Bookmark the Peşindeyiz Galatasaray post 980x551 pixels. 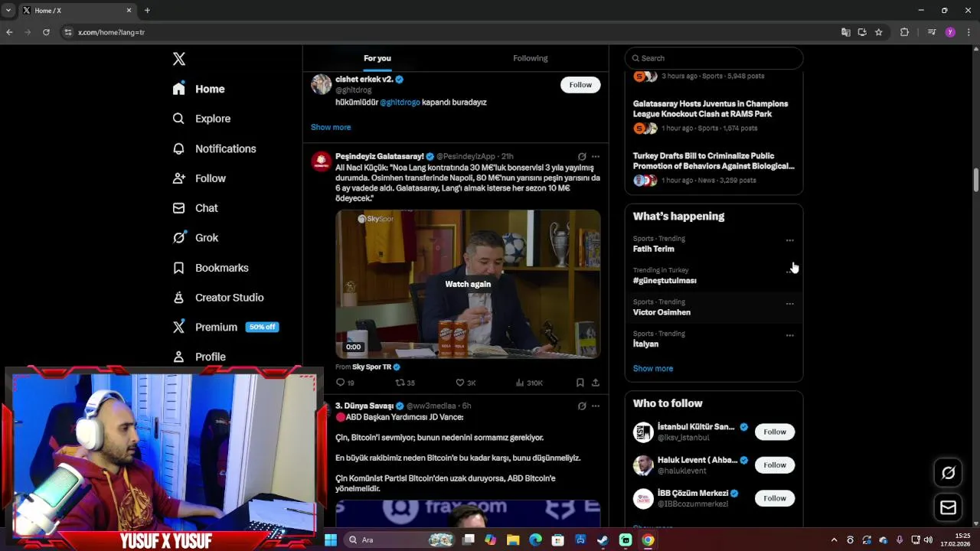tap(580, 383)
